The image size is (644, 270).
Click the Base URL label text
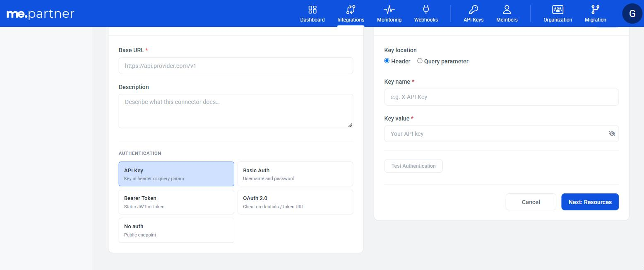pyautogui.click(x=131, y=50)
